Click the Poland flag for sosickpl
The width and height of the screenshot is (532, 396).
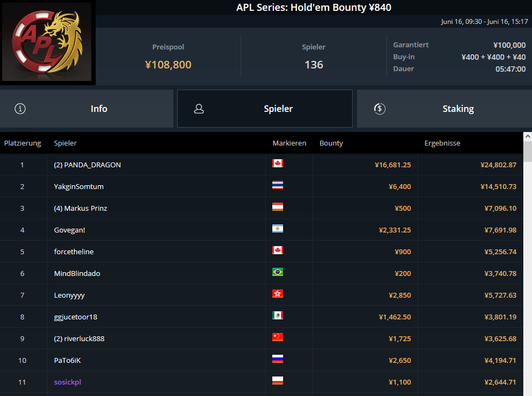(x=278, y=380)
